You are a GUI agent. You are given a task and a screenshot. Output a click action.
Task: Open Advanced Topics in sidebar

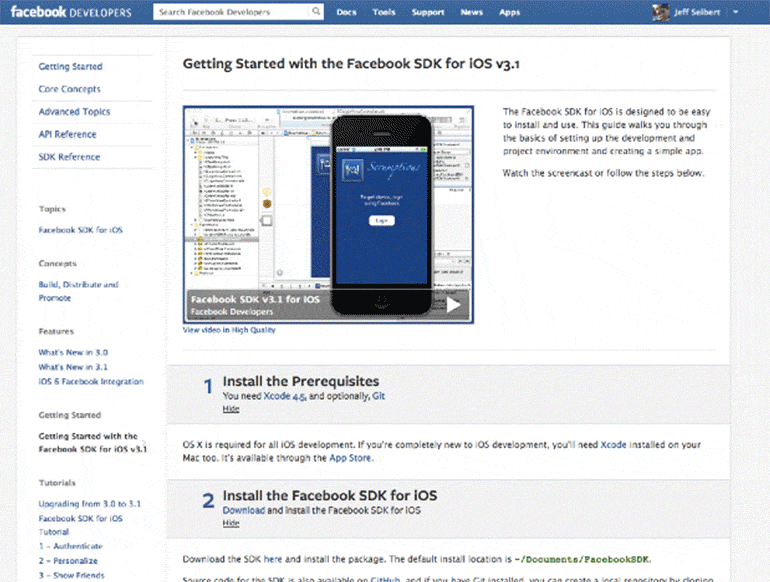(x=74, y=111)
